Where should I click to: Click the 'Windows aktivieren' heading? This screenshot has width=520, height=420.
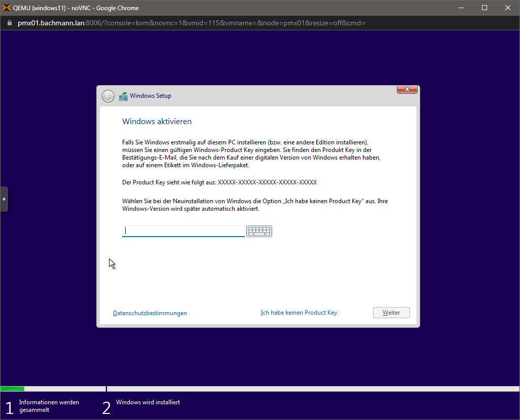pyautogui.click(x=157, y=121)
